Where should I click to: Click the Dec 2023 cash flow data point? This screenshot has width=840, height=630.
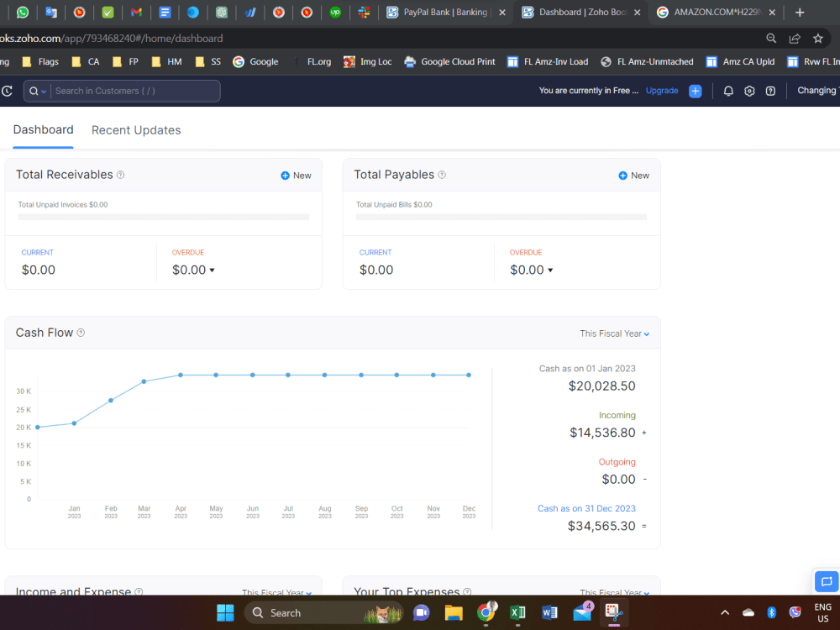(469, 375)
